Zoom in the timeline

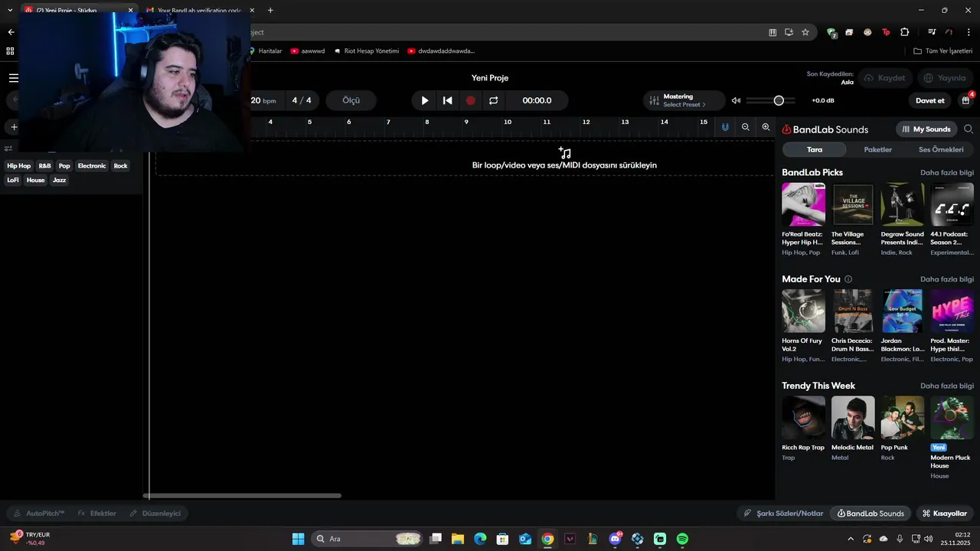point(766,127)
